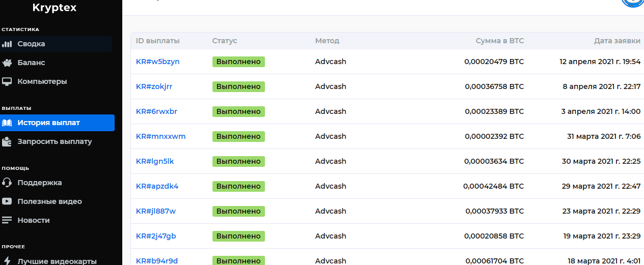Click Выполнено badge in KR#zokjrr row

click(238, 86)
